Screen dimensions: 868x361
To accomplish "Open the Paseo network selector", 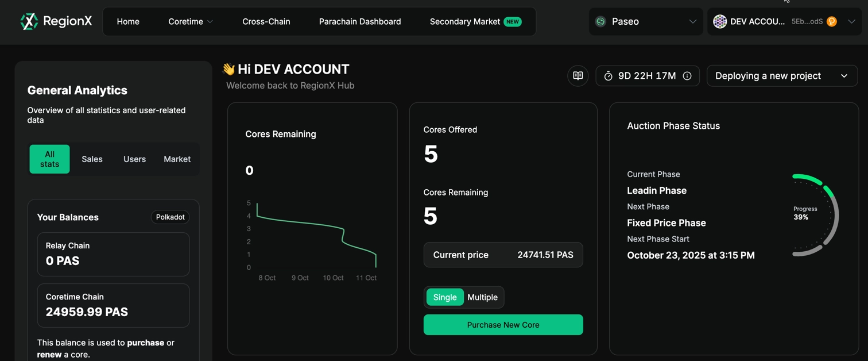I will pos(646,21).
